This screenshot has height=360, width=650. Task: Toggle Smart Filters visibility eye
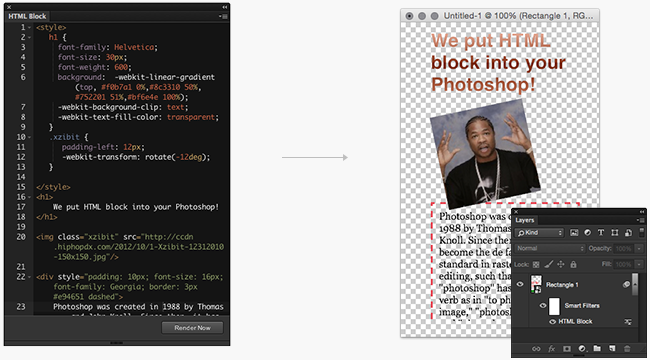(543, 306)
